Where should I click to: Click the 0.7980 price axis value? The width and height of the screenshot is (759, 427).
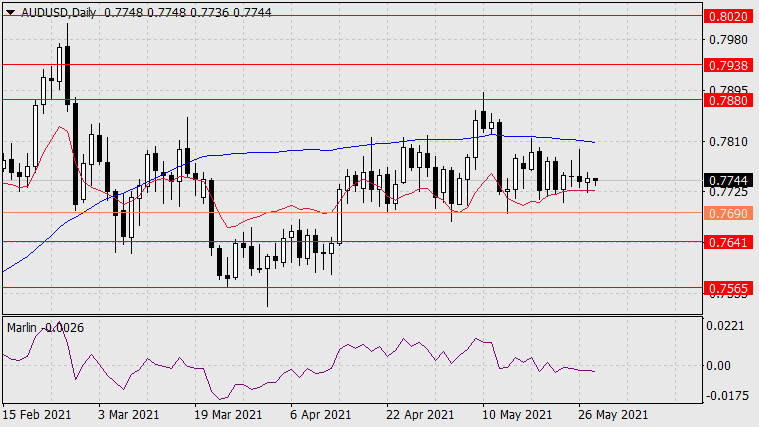coord(728,40)
